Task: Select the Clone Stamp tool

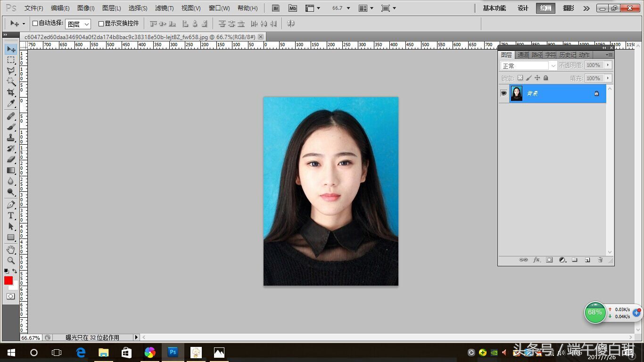Action: point(11,138)
